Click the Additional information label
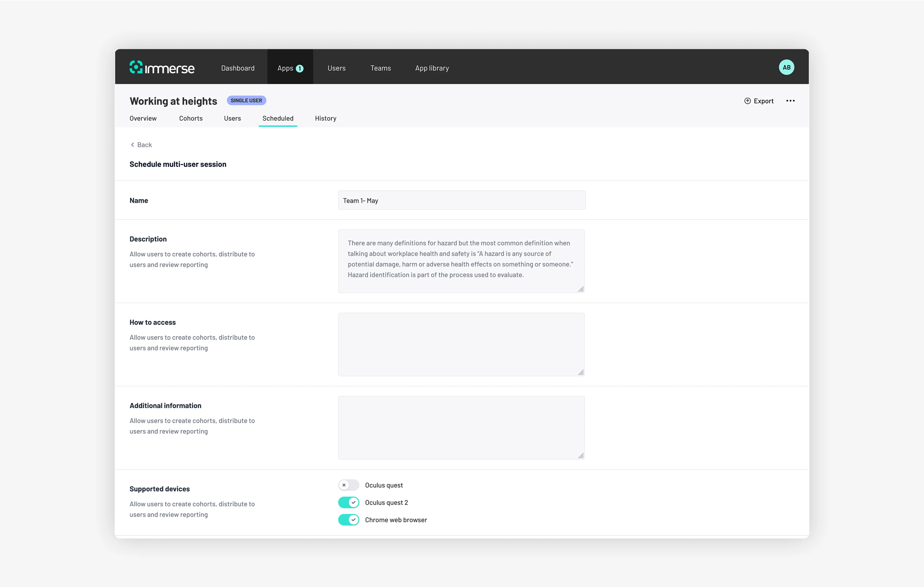 pyautogui.click(x=165, y=406)
